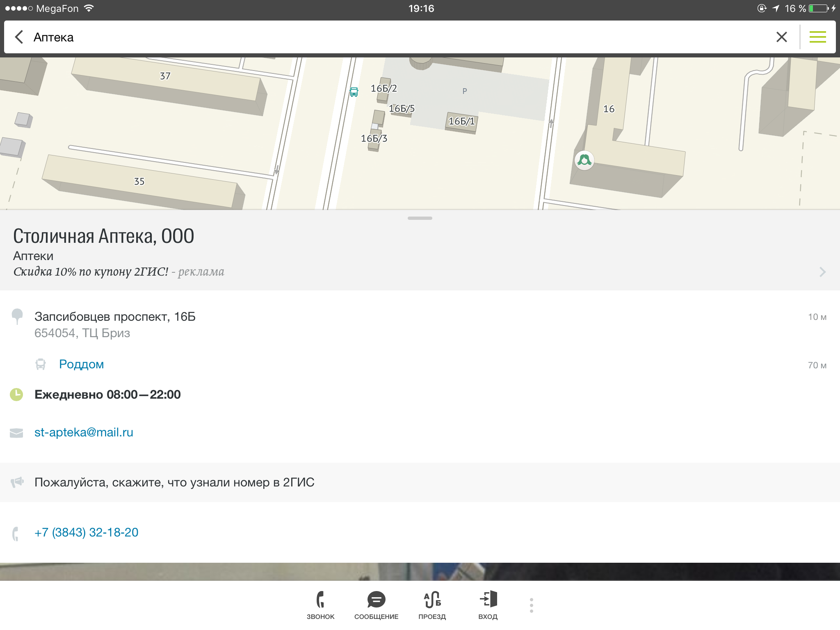Select the bus stop icon on map
Screen dimensions: 840x630
354,92
